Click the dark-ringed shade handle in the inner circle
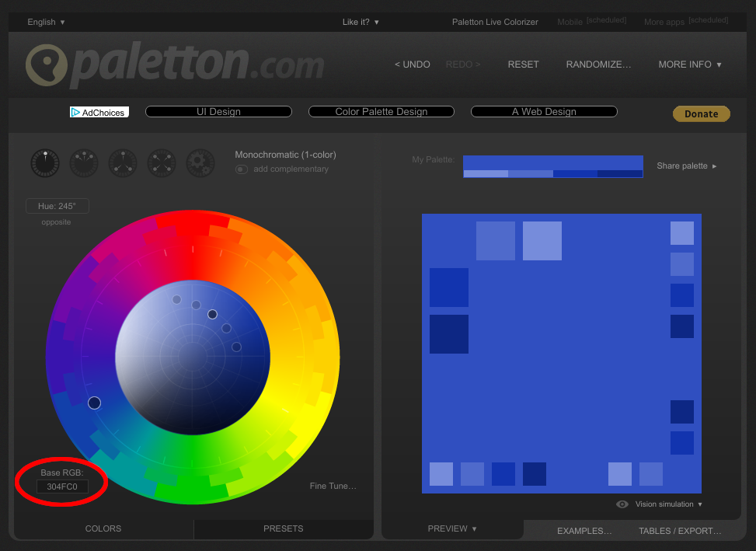Viewport: 756px width, 551px height. (x=212, y=314)
